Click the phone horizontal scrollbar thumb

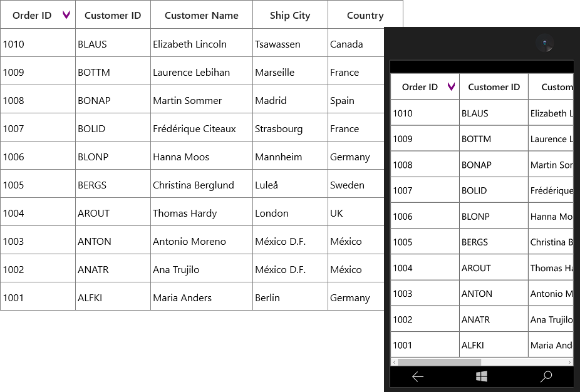439,362
